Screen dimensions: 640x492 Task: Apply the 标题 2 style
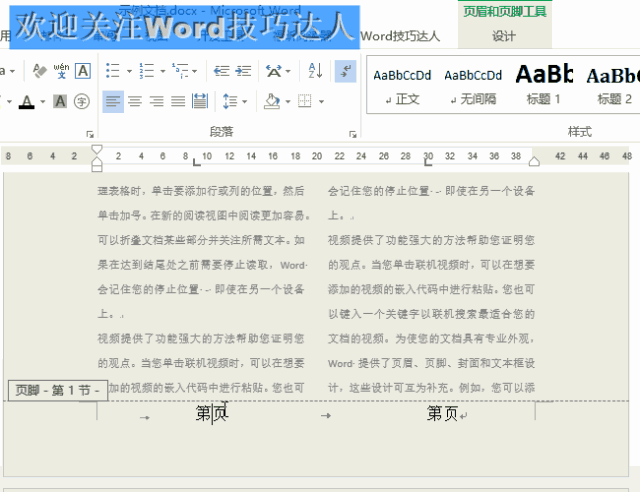(x=612, y=87)
